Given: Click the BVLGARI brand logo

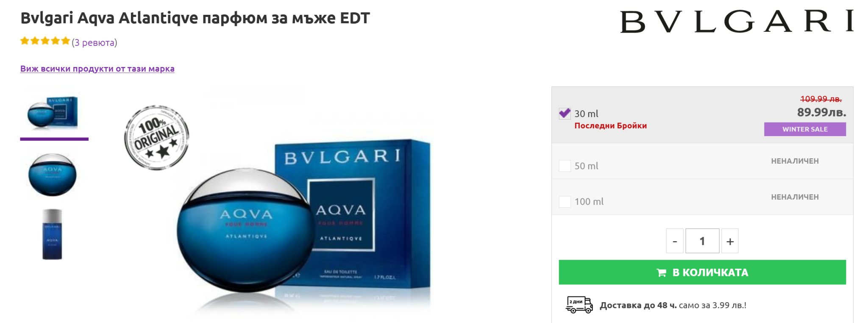Looking at the screenshot, I should coord(737,22).
